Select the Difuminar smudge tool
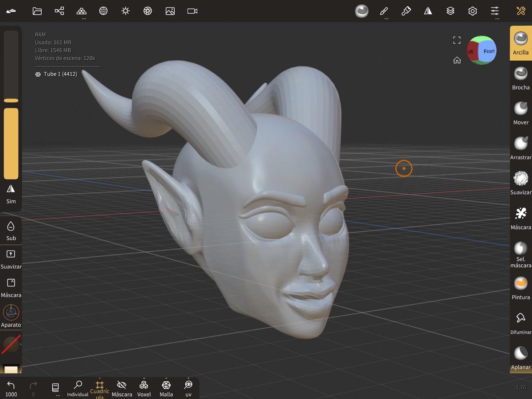Viewport: 532px width, 399px height. [x=521, y=323]
